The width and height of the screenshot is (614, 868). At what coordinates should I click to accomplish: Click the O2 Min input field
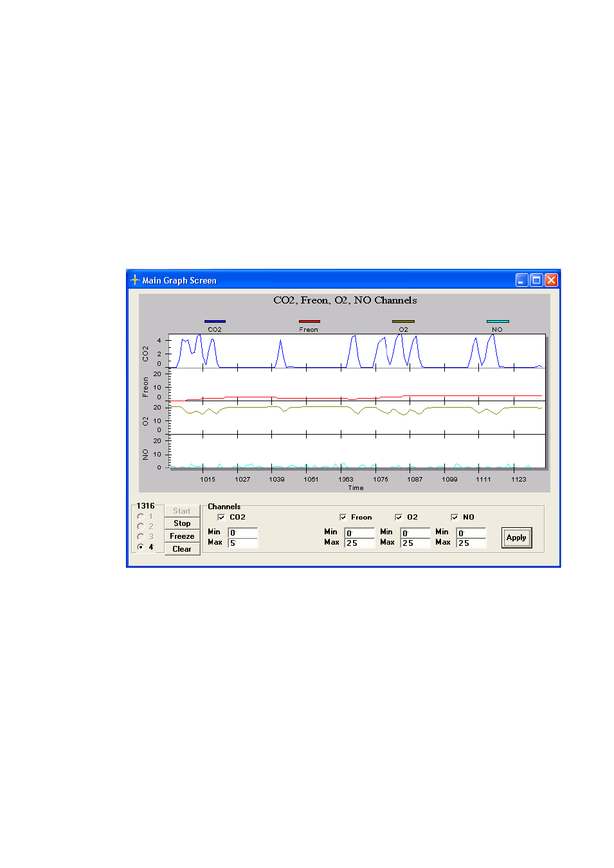(415, 532)
